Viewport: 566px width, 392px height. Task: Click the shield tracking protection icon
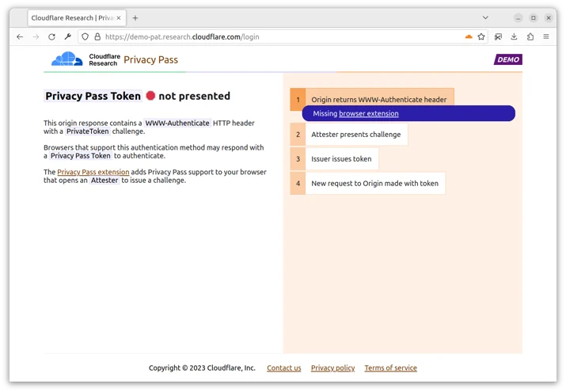[85, 36]
